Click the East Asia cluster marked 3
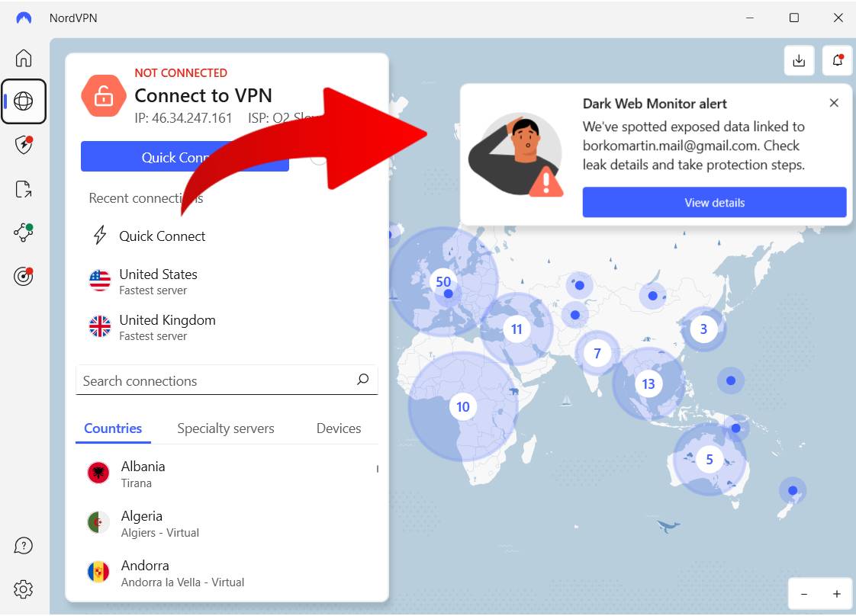 (703, 329)
